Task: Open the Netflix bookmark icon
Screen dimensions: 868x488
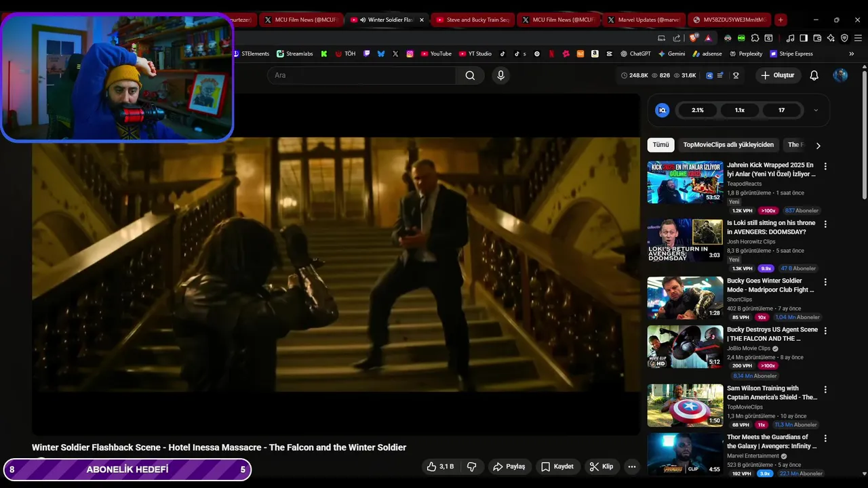Action: coord(551,54)
